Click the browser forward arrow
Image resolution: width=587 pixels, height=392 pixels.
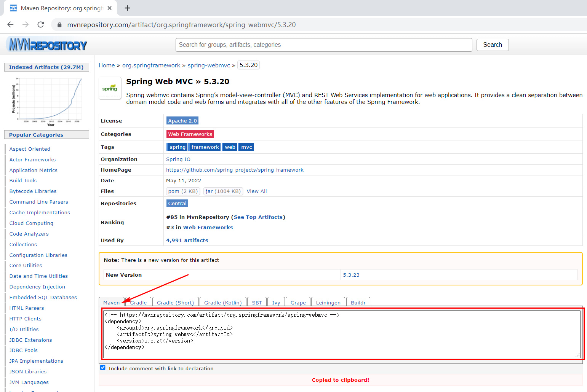[x=26, y=24]
